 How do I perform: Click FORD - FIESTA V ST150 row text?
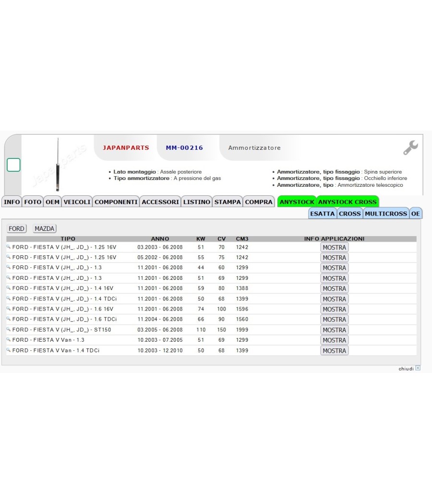(x=62, y=330)
